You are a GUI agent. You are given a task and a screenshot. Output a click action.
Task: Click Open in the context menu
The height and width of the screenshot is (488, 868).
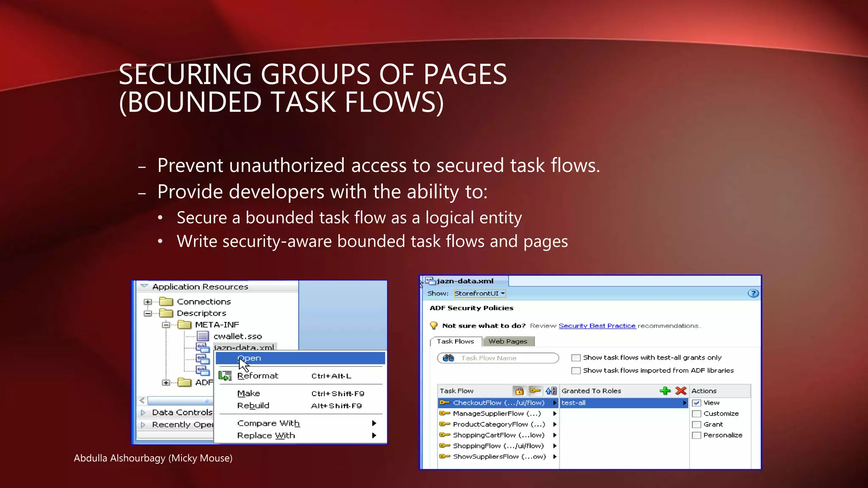click(x=300, y=358)
